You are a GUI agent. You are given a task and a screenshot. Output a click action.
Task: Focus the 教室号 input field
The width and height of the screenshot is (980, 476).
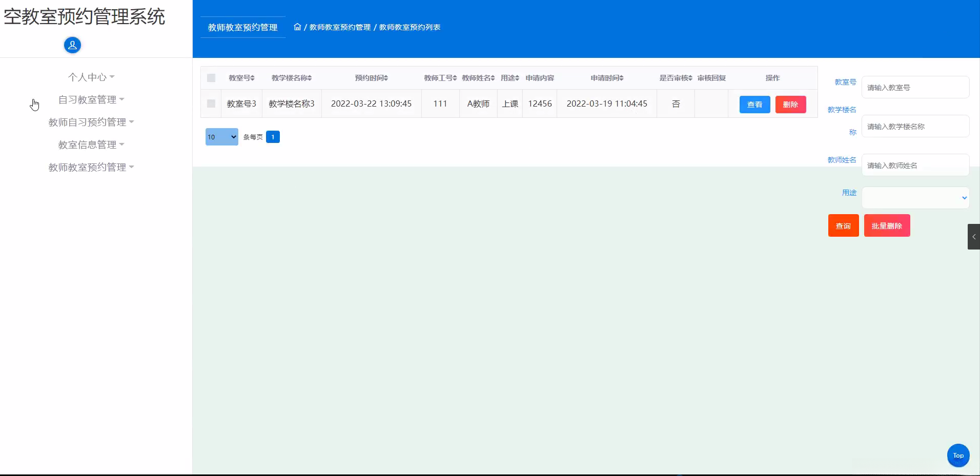pyautogui.click(x=915, y=87)
